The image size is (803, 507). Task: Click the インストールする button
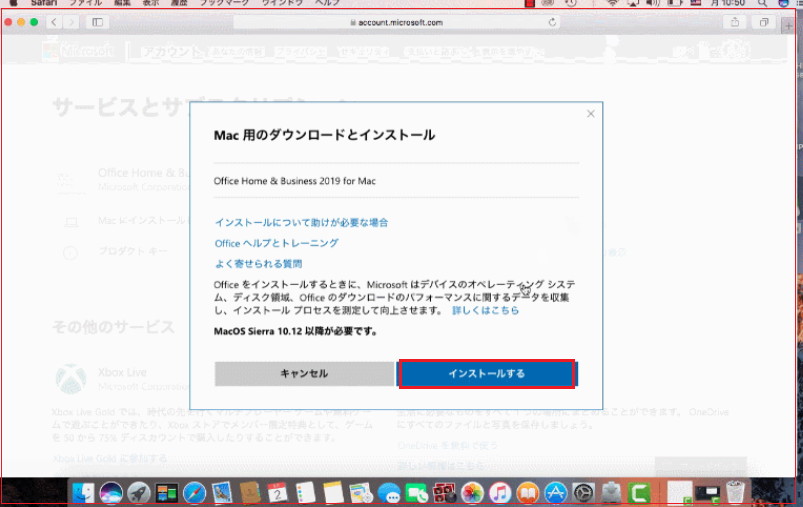[x=487, y=374]
